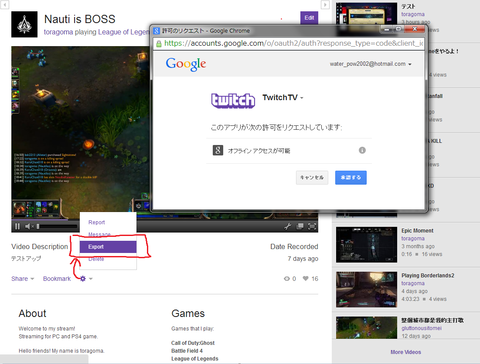Image resolution: width=480 pixels, height=364 pixels.
Task: Click the Twitch logo in popup
Action: click(233, 100)
